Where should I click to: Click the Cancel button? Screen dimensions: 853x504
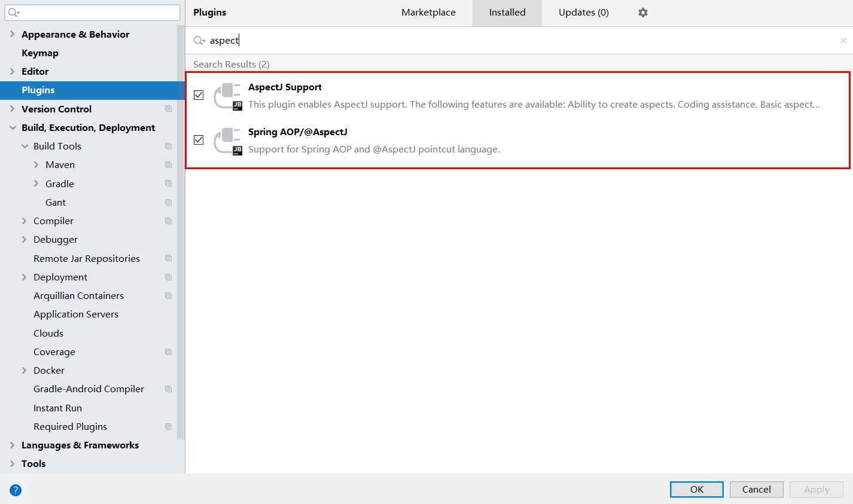click(757, 489)
